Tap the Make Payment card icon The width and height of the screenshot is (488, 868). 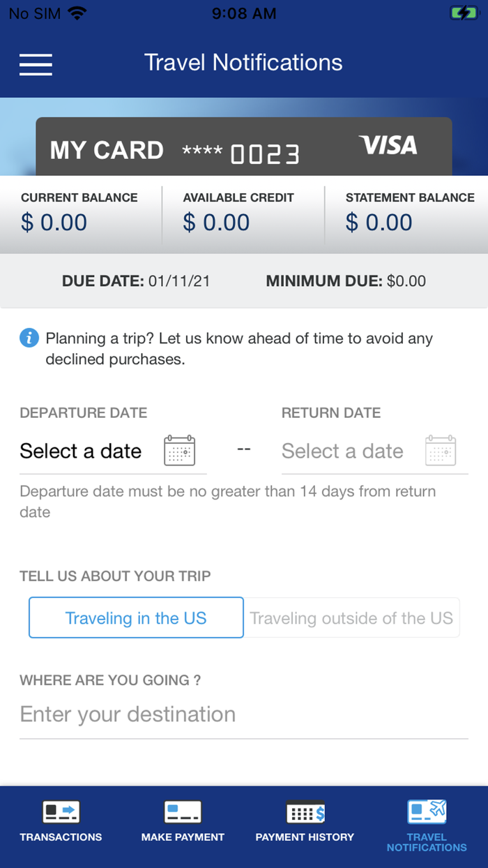(x=183, y=811)
